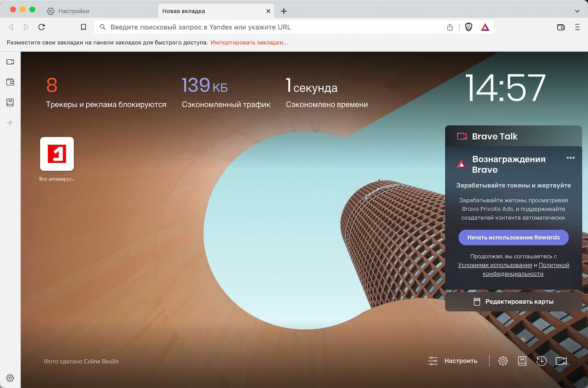The height and width of the screenshot is (388, 588).
Task: Open sidebar settings gear at the bottom
Action: coord(10,378)
